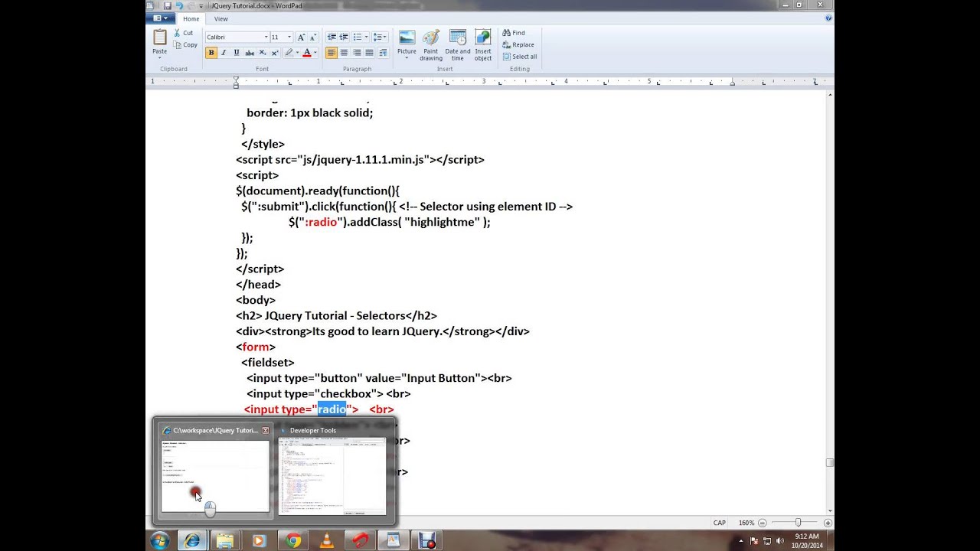Apply the red font color

click(307, 53)
